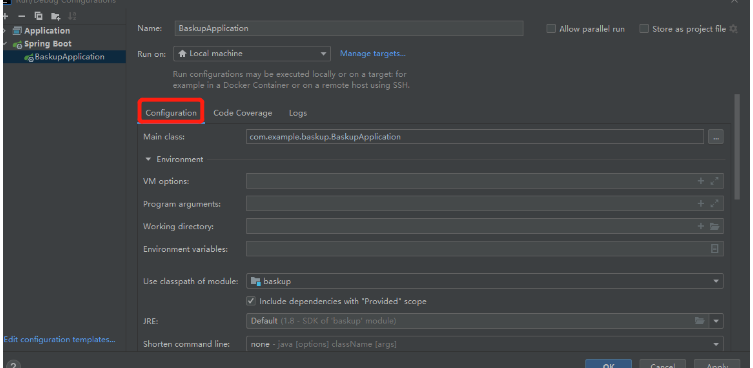Save configuration to folder icon in toolbar
The image size is (753, 368).
pyautogui.click(x=56, y=16)
